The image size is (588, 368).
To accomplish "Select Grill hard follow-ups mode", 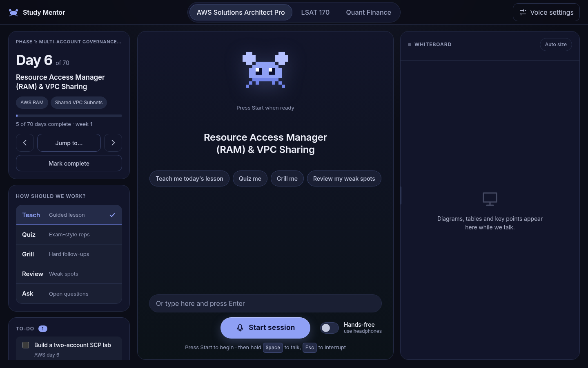I will pyautogui.click(x=69, y=254).
